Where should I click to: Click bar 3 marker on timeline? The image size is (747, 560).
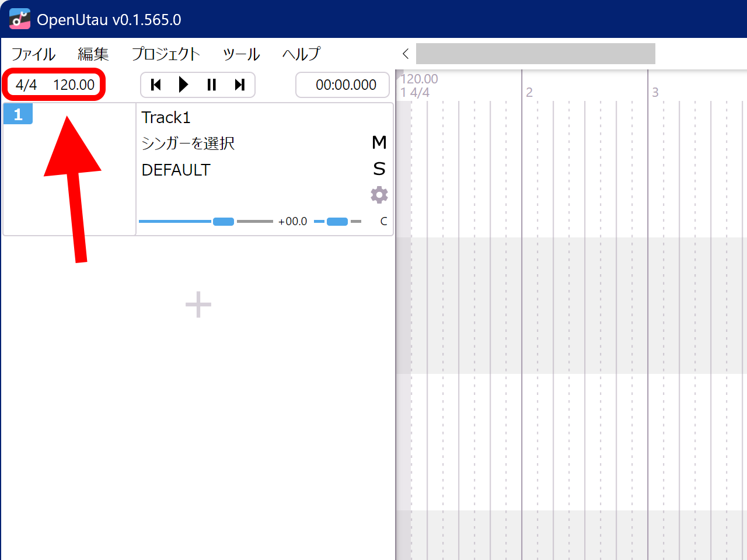click(655, 93)
